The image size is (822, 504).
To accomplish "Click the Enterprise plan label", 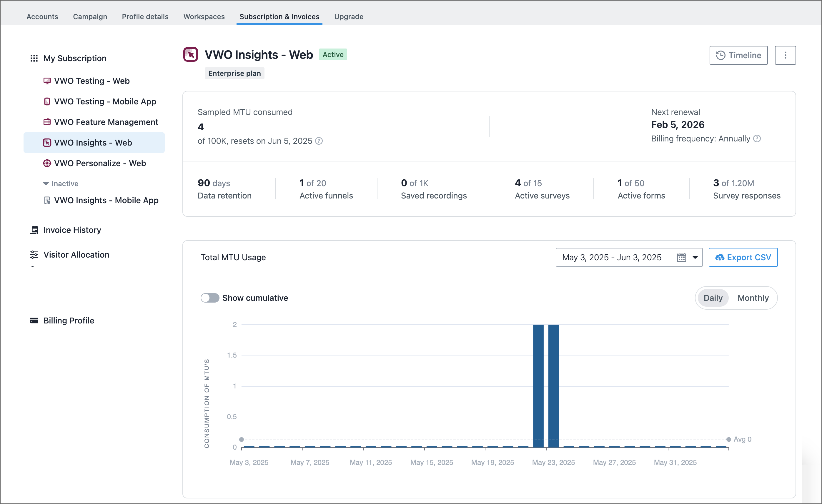I will coord(234,73).
